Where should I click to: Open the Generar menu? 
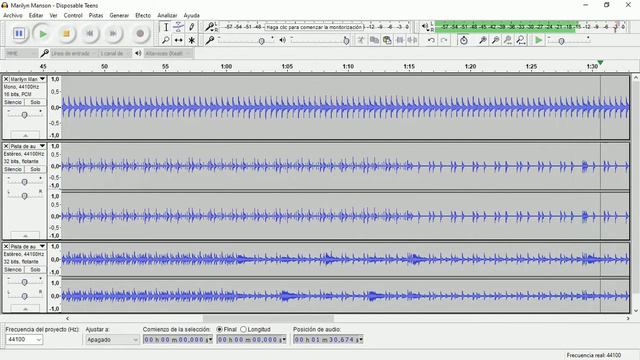[119, 15]
